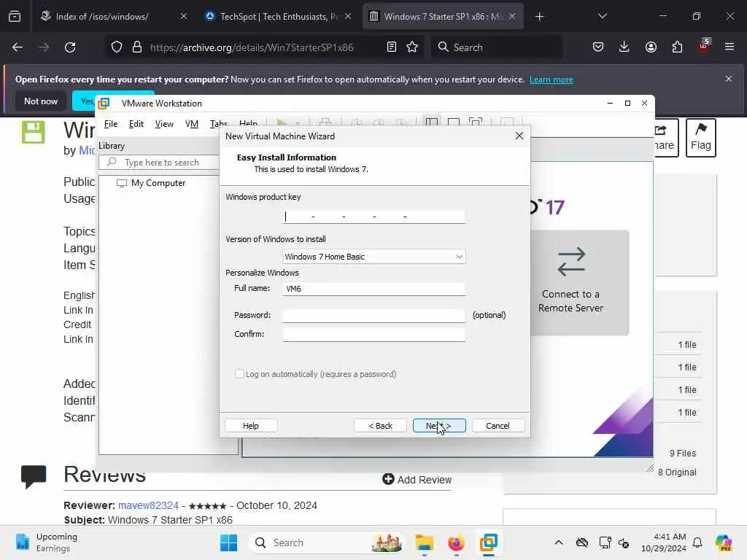Click the Firefox taskbar icon
Screen dimensions: 747x560
pyautogui.click(x=457, y=542)
